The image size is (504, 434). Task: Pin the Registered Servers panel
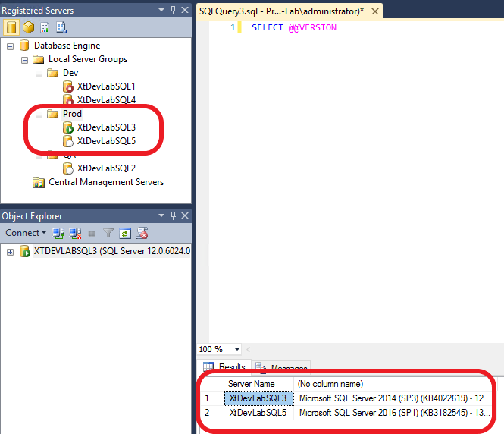click(173, 10)
